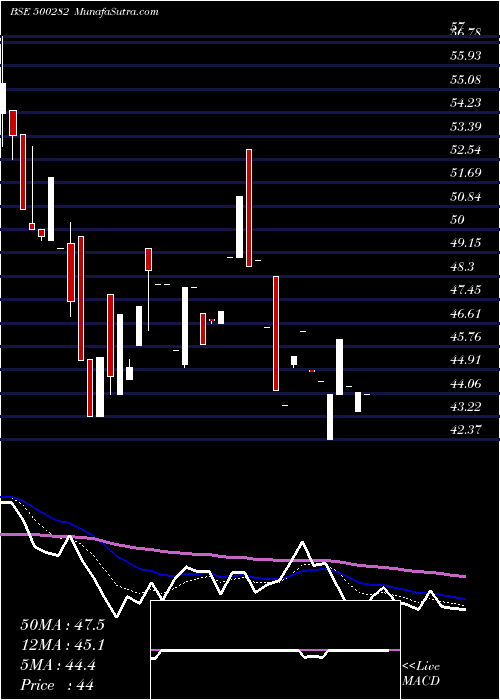Image resolution: width=500 pixels, height=700 pixels.
Task: Click the 44.91 price axis label
Action: tap(466, 360)
